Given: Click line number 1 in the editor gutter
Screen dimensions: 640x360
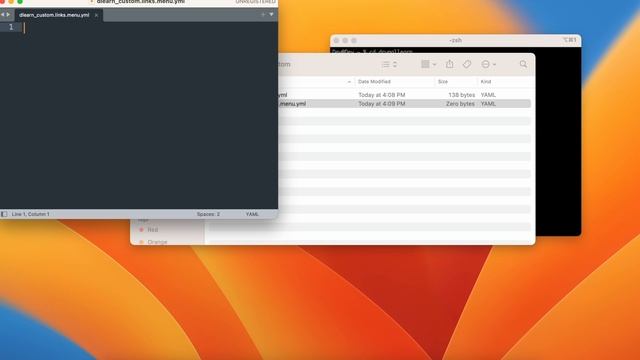Looking at the screenshot, I should (11, 27).
